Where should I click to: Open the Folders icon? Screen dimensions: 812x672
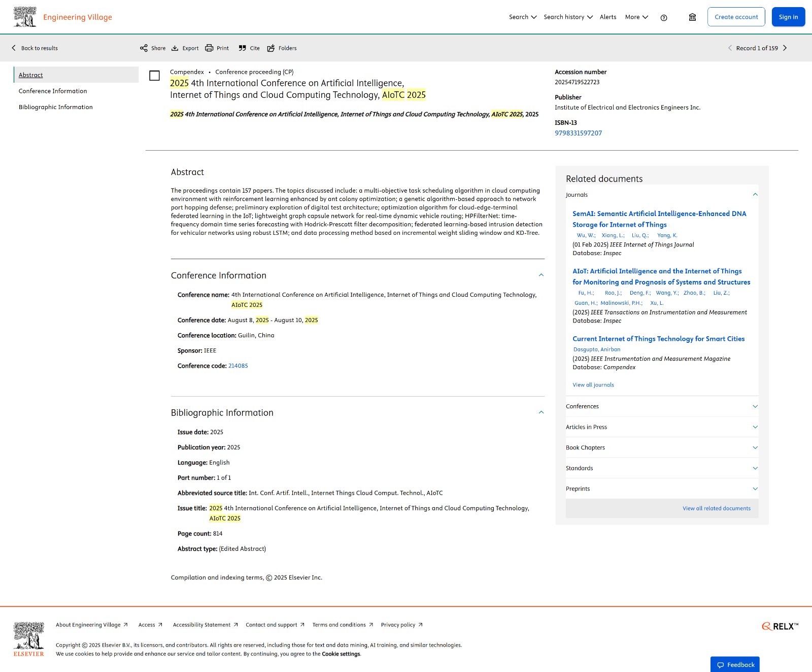(x=271, y=48)
